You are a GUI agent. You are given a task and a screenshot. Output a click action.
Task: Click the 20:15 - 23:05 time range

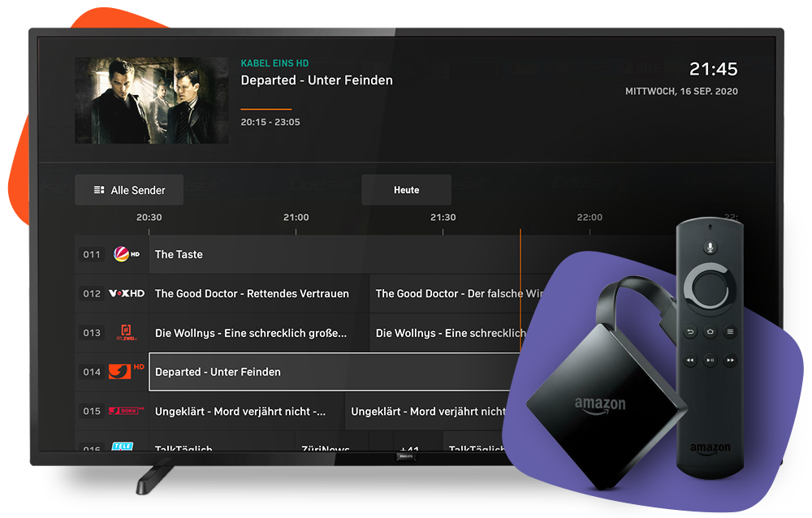click(270, 123)
